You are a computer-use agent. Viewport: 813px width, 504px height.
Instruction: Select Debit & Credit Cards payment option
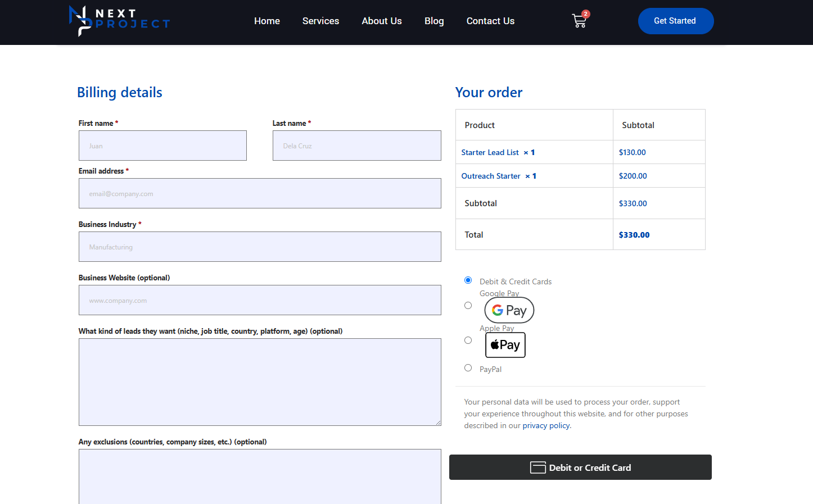[x=468, y=280]
